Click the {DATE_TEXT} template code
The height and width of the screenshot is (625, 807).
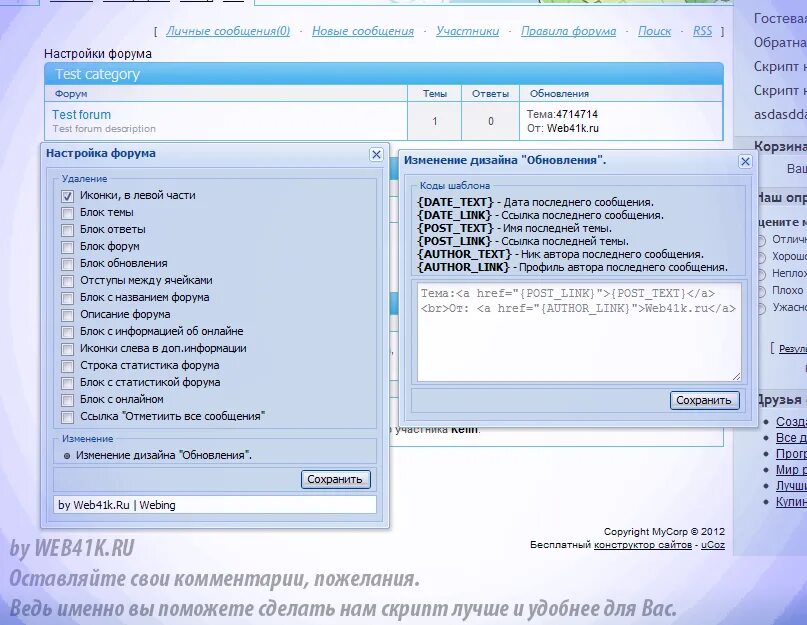(x=455, y=202)
